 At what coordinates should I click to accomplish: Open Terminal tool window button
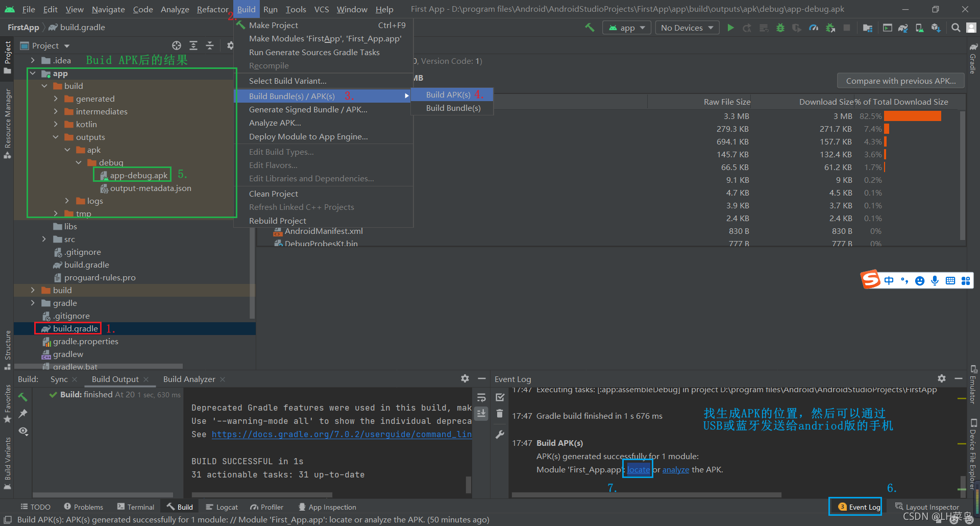pyautogui.click(x=136, y=507)
